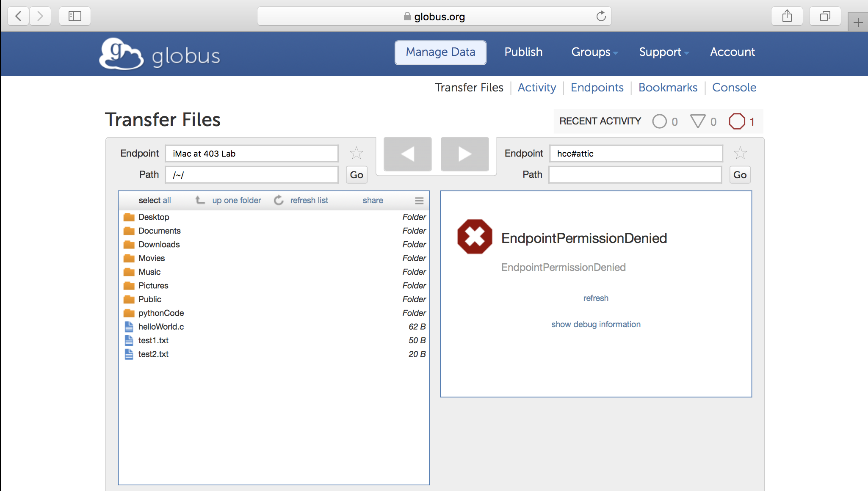
Task: Click the refresh list circular arrow icon
Action: (279, 200)
